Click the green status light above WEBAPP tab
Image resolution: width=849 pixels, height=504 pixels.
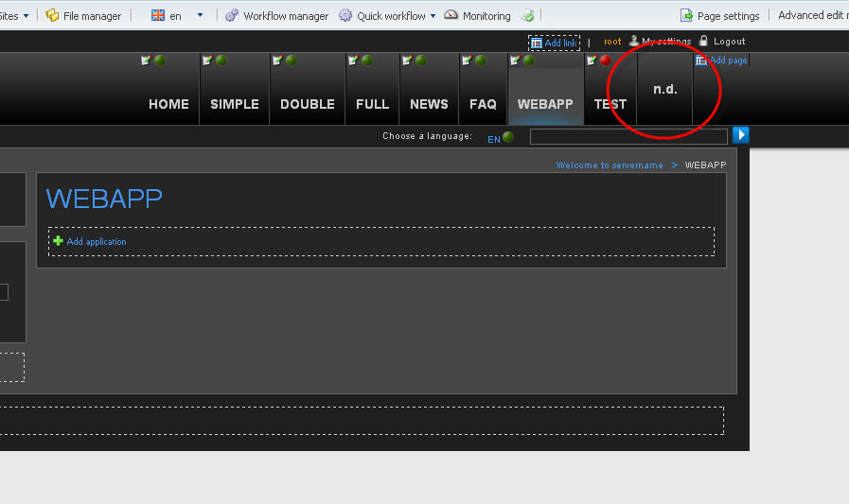click(529, 60)
